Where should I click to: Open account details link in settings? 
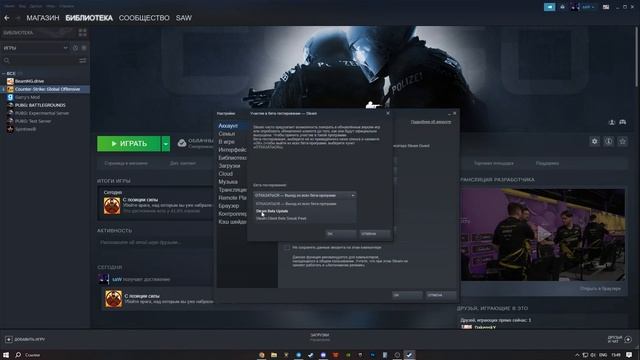click(431, 122)
